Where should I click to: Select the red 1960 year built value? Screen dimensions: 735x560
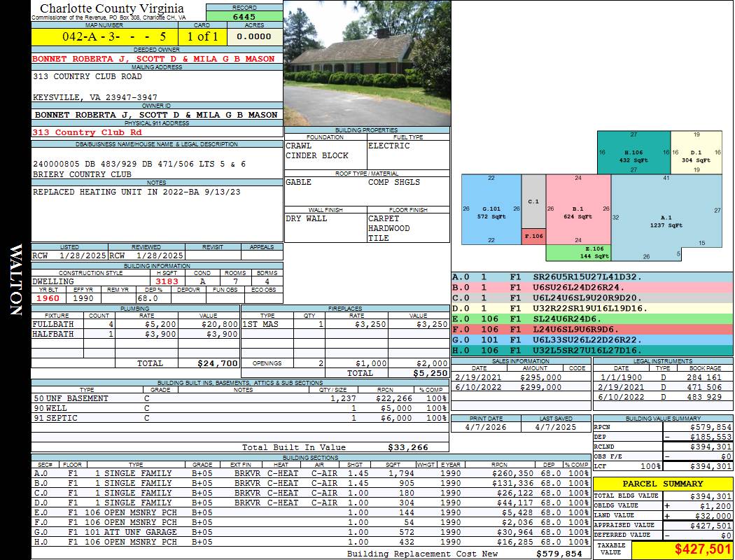coord(48,297)
